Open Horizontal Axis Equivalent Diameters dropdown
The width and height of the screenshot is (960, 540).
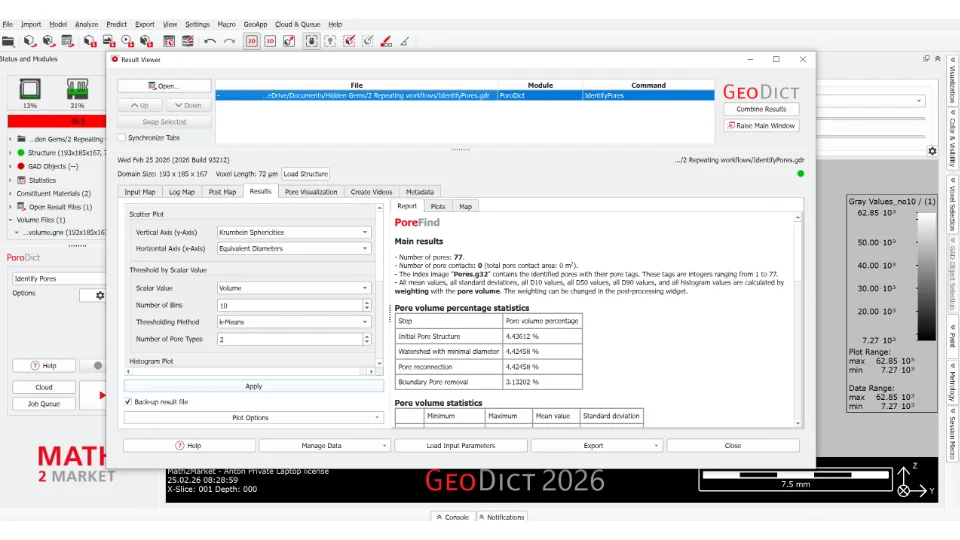click(x=294, y=249)
